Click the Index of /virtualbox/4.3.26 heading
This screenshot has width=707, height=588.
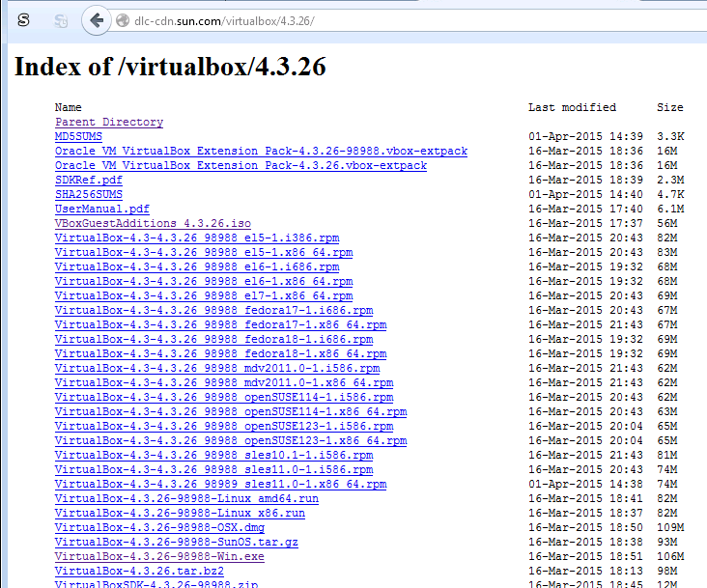(170, 67)
